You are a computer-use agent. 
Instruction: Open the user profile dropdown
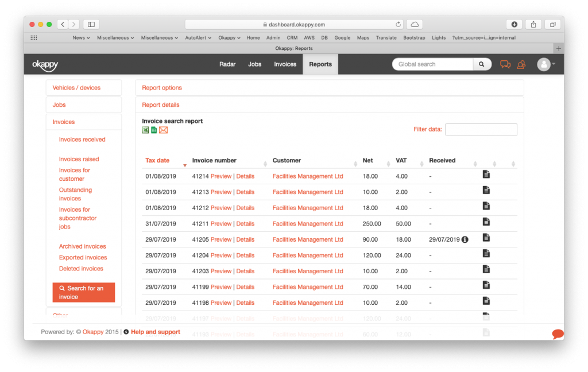(546, 64)
